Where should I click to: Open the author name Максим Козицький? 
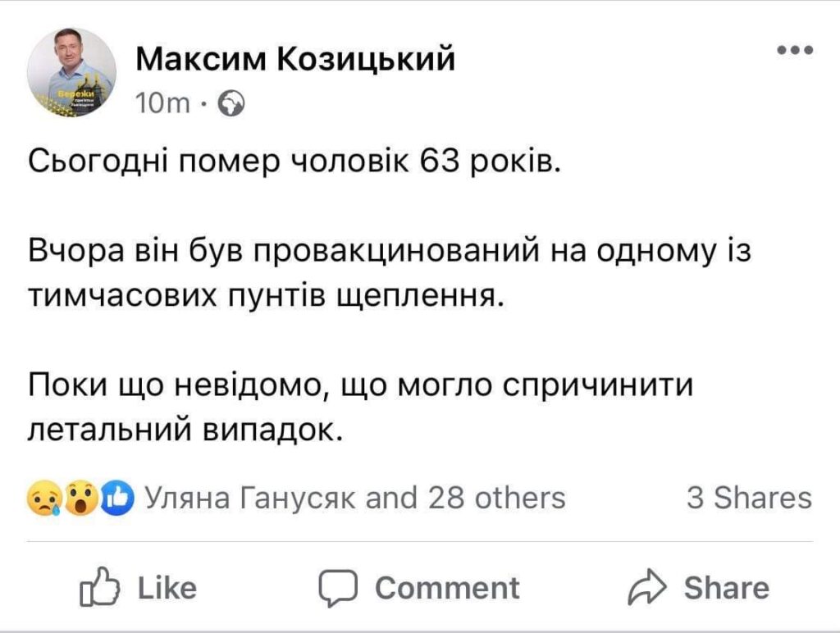click(x=294, y=59)
